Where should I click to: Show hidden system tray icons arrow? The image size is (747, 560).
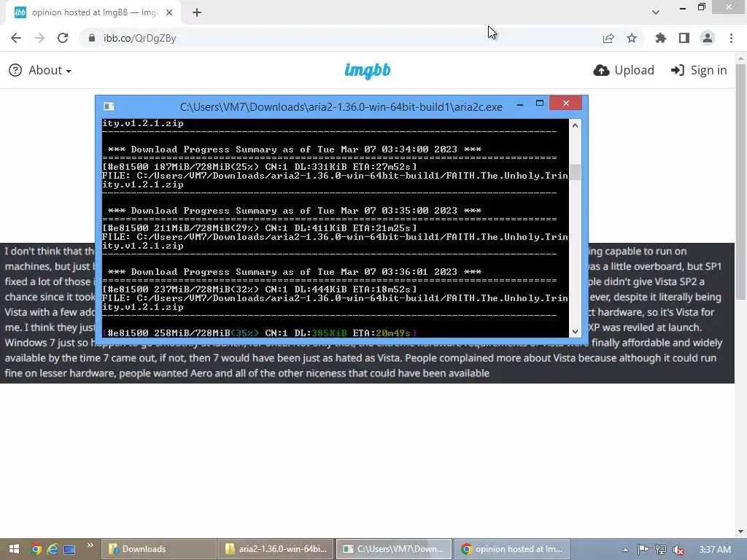click(625, 550)
